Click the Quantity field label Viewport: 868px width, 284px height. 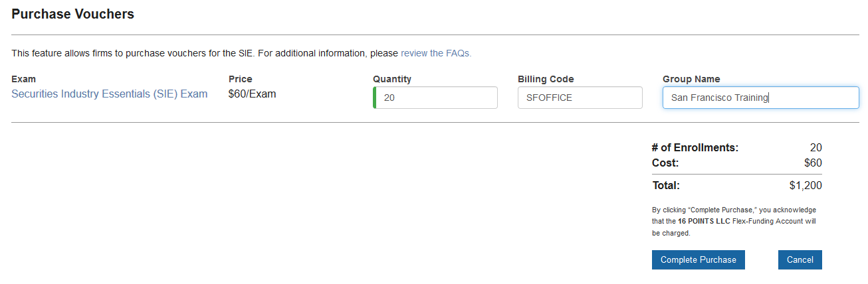pyautogui.click(x=392, y=79)
